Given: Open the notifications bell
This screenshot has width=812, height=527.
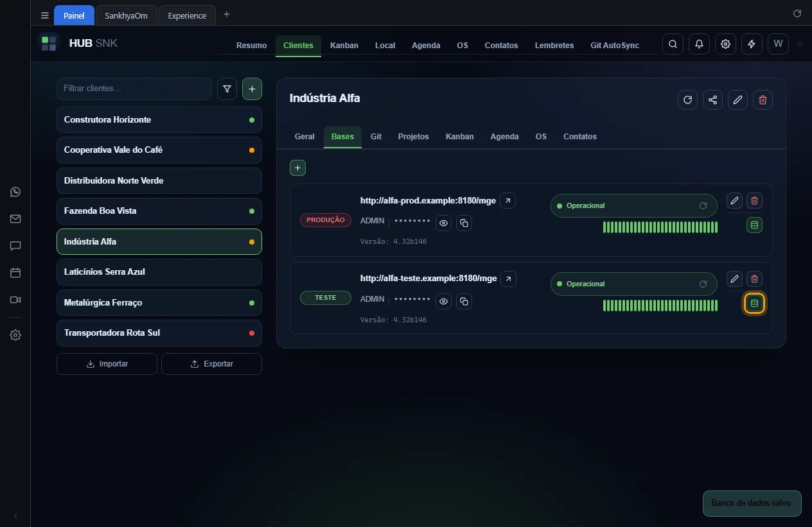Looking at the screenshot, I should click(x=699, y=44).
